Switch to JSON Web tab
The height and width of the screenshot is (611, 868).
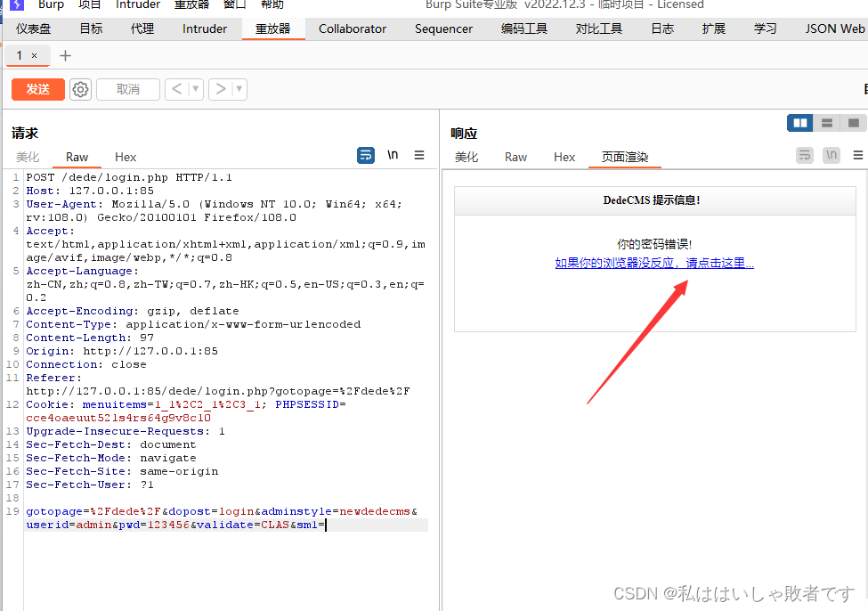point(835,29)
